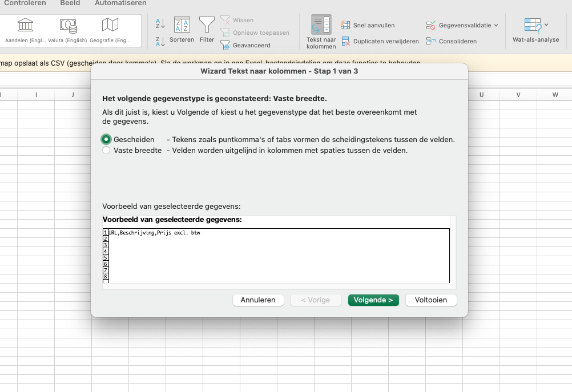This screenshot has width=572, height=392.
Task: Click row number 2 in preview
Action: (106, 239)
